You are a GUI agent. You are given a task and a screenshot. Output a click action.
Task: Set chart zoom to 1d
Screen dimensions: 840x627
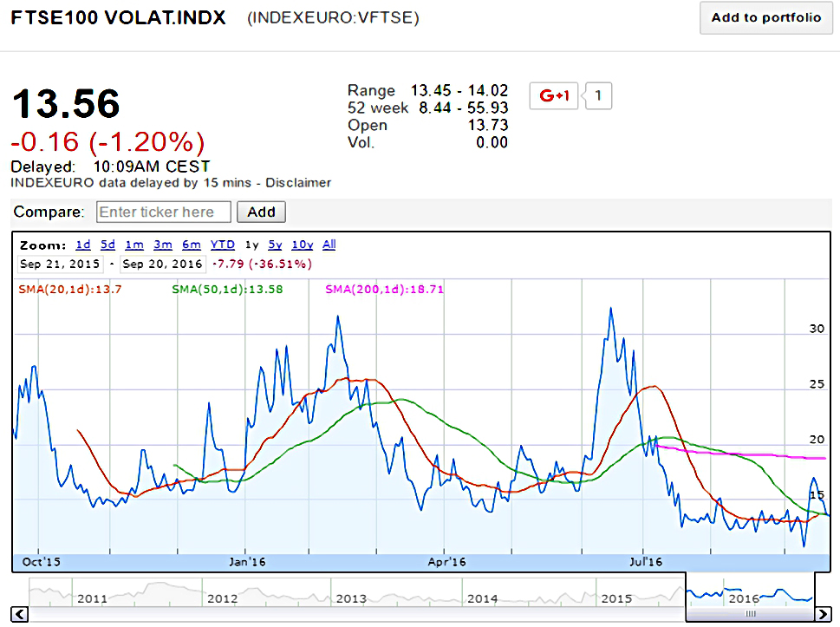[83, 245]
